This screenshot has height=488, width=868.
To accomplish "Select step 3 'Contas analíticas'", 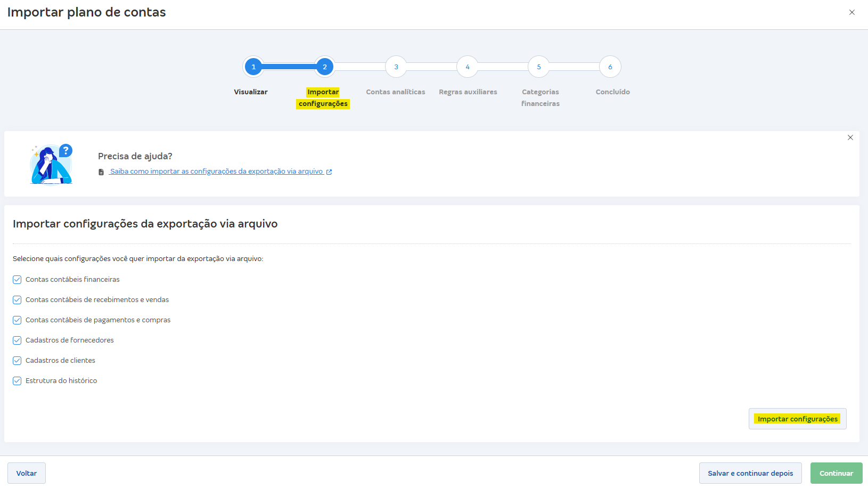I will click(x=396, y=67).
